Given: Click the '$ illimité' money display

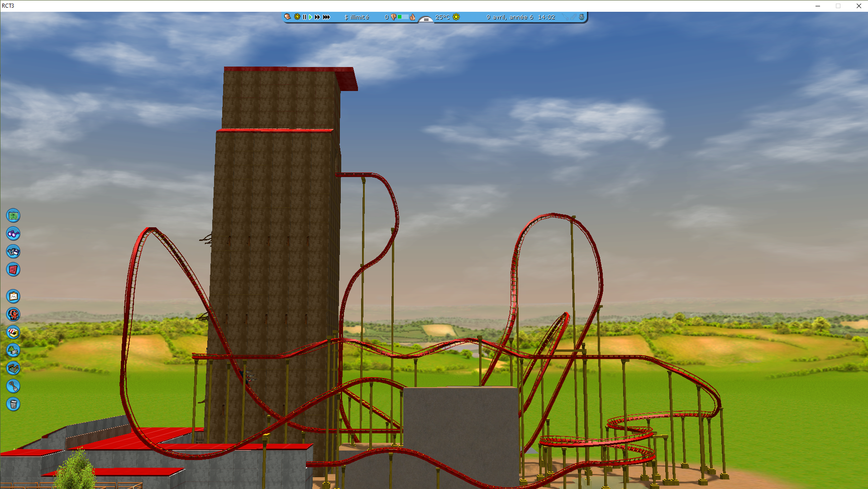Looking at the screenshot, I should pos(357,17).
